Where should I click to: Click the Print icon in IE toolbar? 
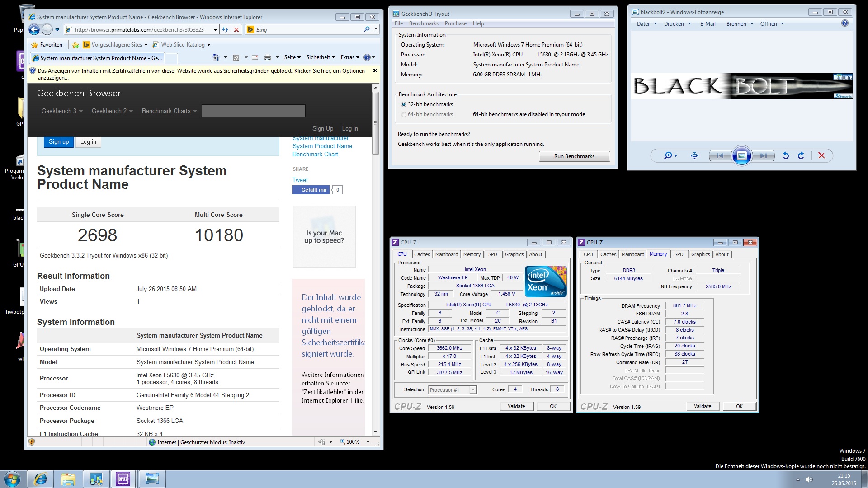[268, 57]
